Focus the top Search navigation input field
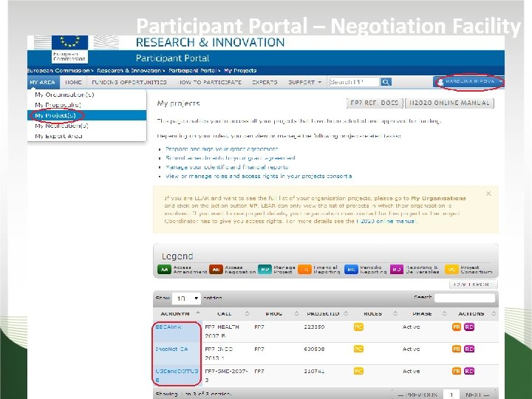The height and width of the screenshot is (399, 532). pos(354,82)
